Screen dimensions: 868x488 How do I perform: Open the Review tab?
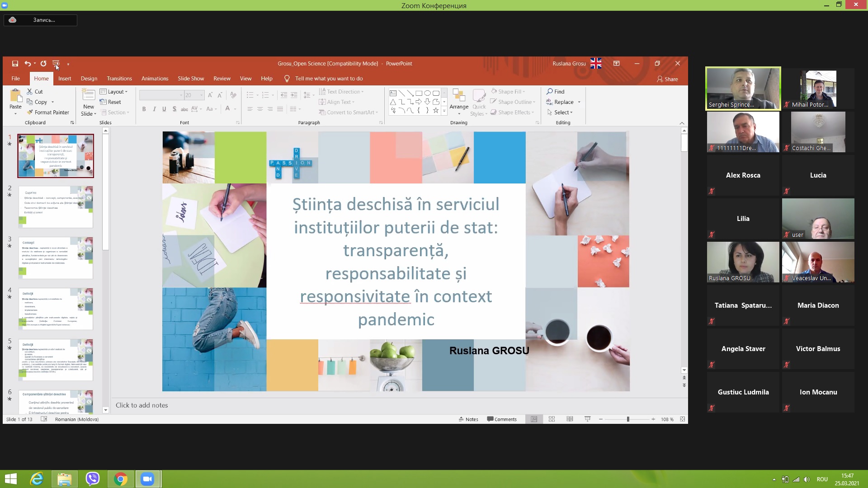pyautogui.click(x=222, y=79)
